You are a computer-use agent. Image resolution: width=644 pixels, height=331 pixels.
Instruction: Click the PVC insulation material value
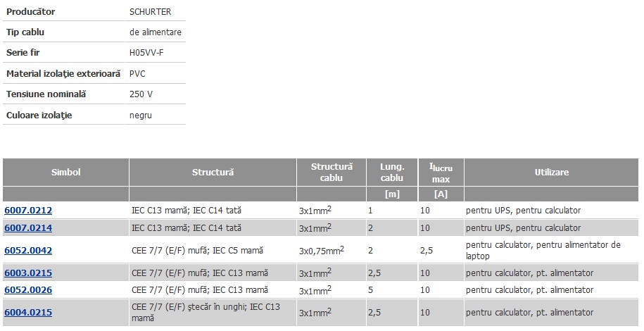(x=137, y=74)
